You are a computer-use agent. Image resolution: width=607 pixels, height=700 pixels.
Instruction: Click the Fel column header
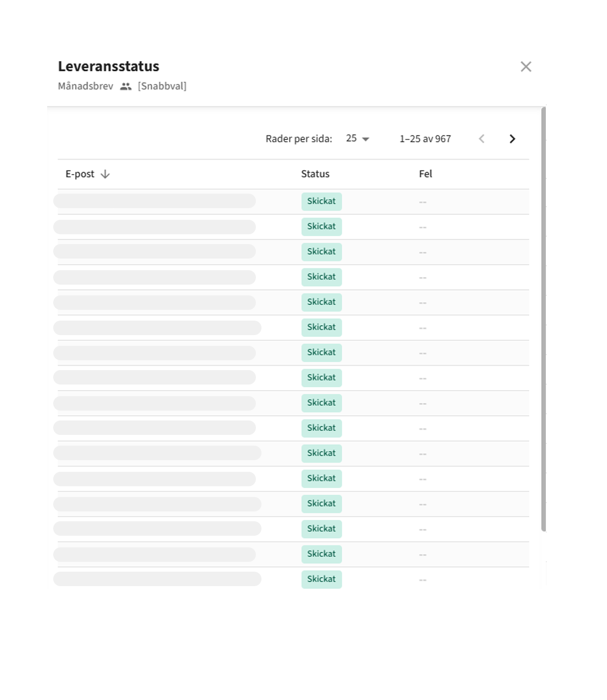(x=425, y=174)
